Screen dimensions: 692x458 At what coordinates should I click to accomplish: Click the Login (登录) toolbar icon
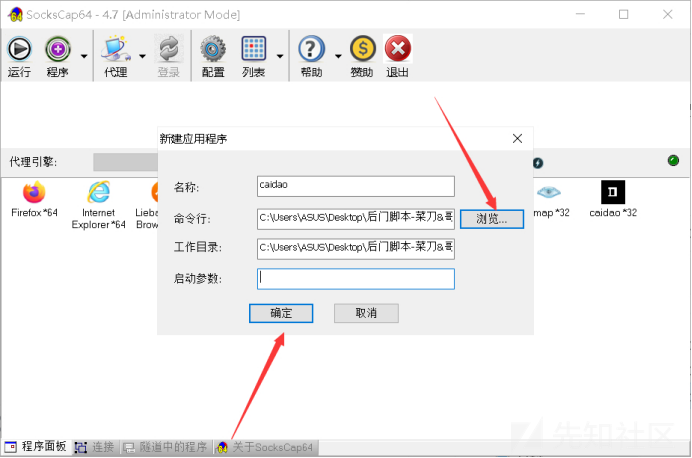pyautogui.click(x=169, y=49)
